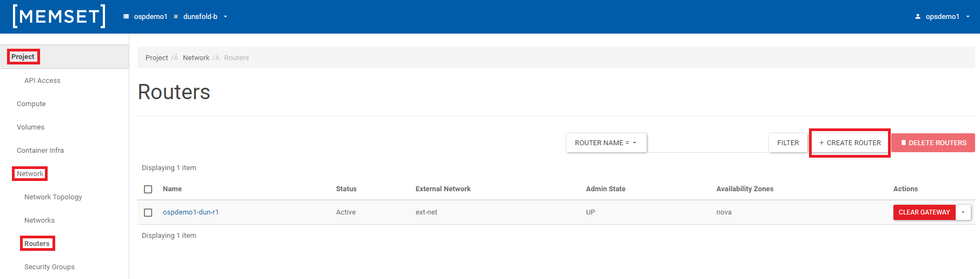
Task: Click the trash icon on Delete Routers
Action: point(903,143)
